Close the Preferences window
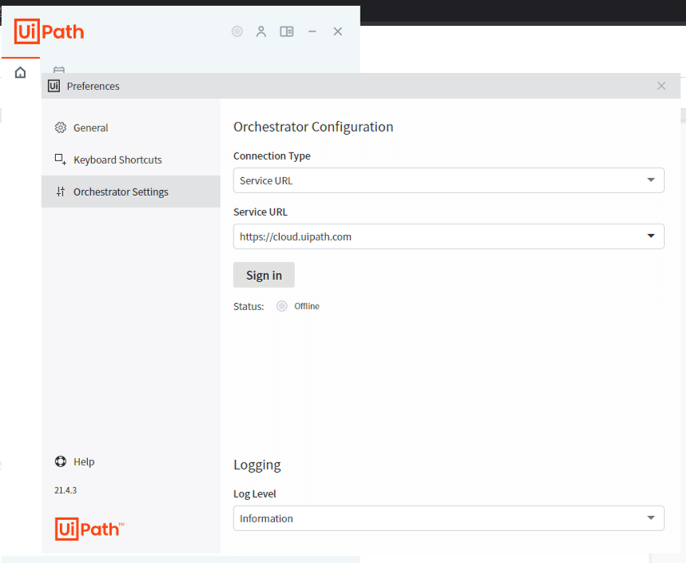686x563 pixels. pyautogui.click(x=661, y=86)
